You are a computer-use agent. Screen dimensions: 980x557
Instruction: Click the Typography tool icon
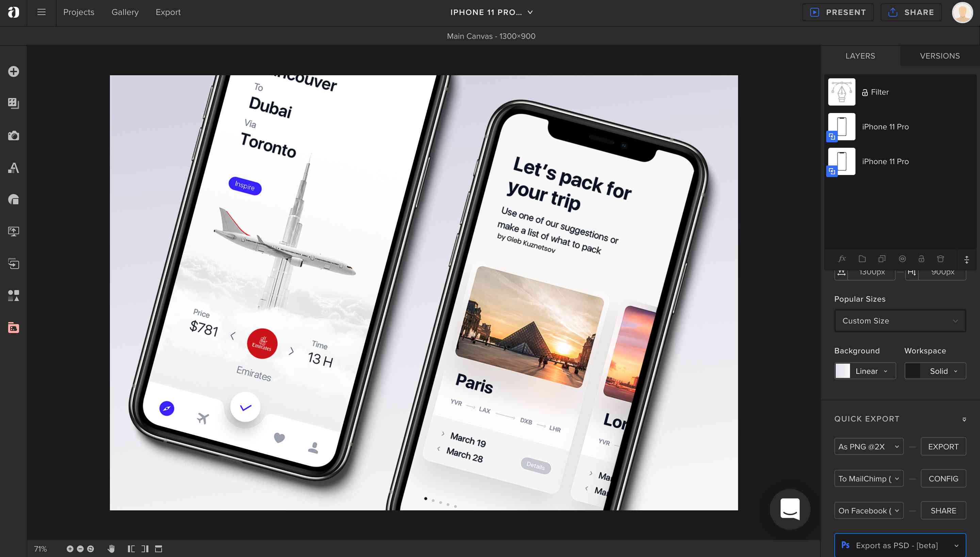(x=14, y=167)
